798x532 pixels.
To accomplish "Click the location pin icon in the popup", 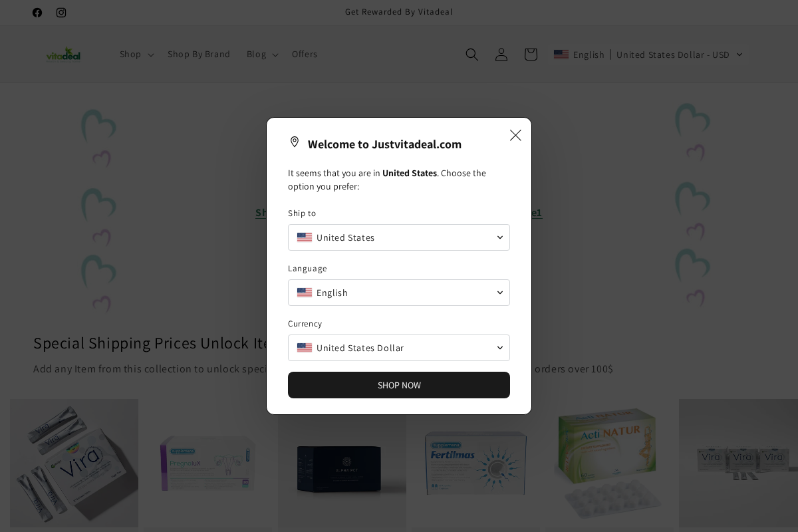I will 295,142.
